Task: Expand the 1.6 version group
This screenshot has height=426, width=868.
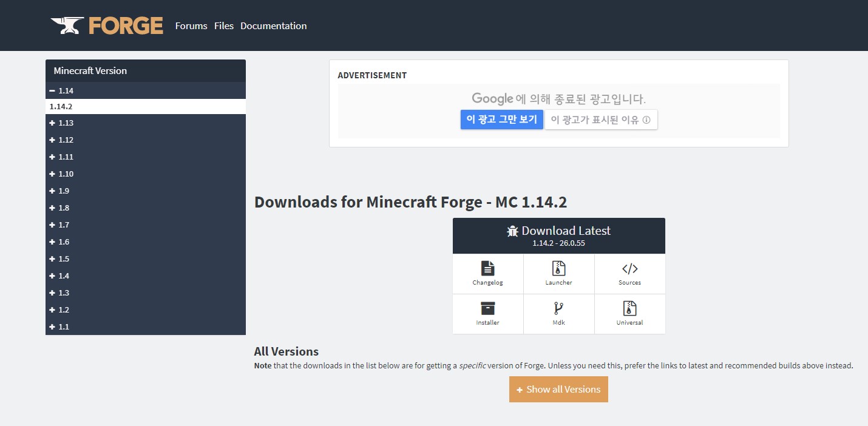Action: click(146, 242)
